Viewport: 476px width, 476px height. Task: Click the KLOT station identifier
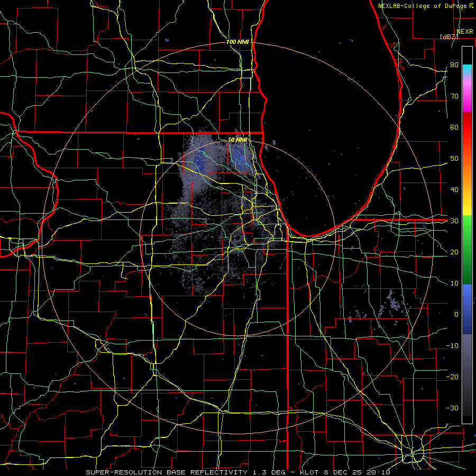pyautogui.click(x=308, y=472)
